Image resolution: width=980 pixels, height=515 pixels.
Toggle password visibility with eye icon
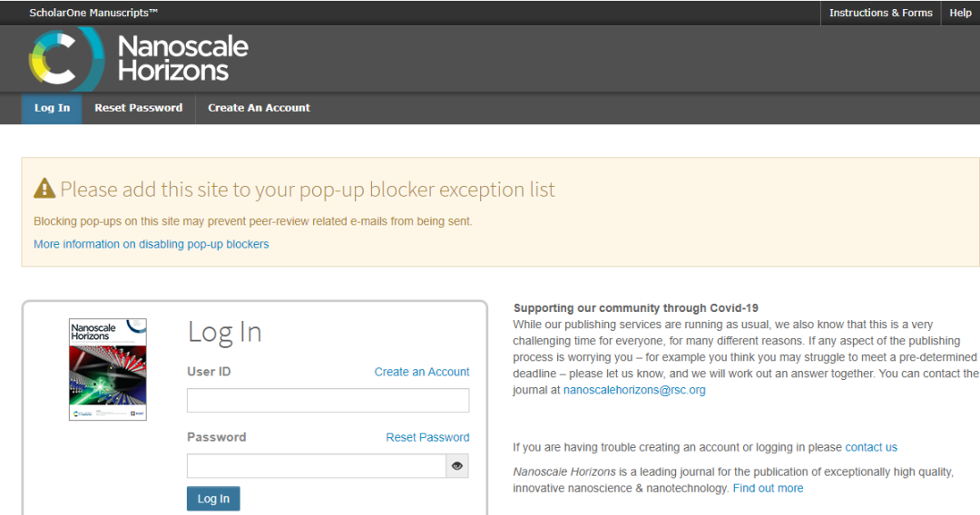coord(457,466)
